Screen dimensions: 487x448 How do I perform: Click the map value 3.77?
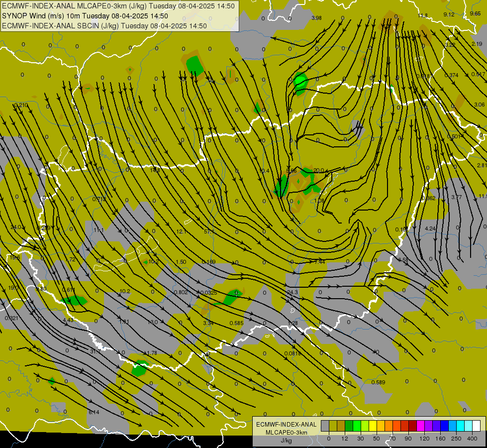(457, 197)
